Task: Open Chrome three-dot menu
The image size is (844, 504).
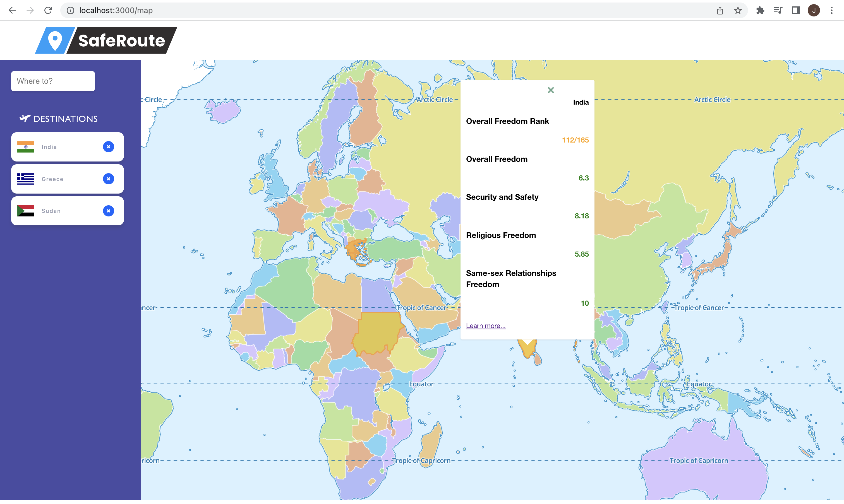Action: (831, 11)
